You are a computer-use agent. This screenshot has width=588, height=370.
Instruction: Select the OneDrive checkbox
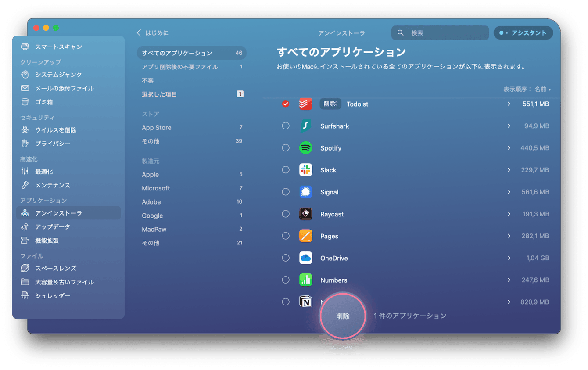tap(286, 258)
